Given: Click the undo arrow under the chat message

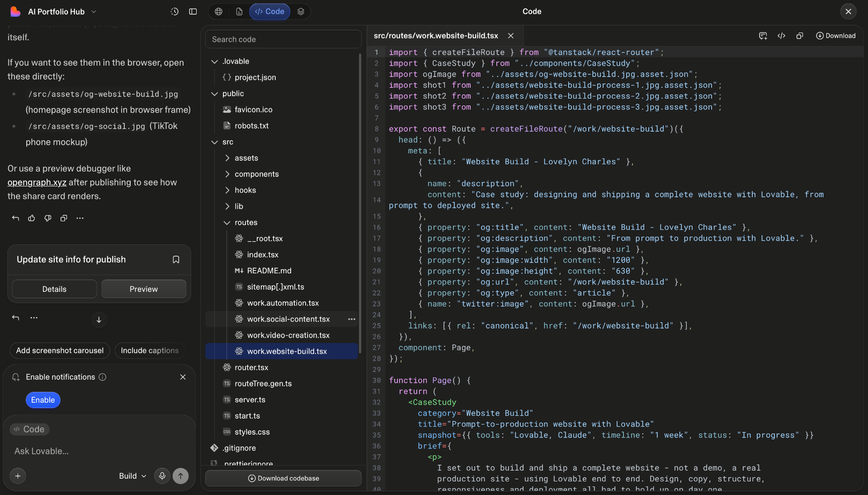Looking at the screenshot, I should point(15,218).
